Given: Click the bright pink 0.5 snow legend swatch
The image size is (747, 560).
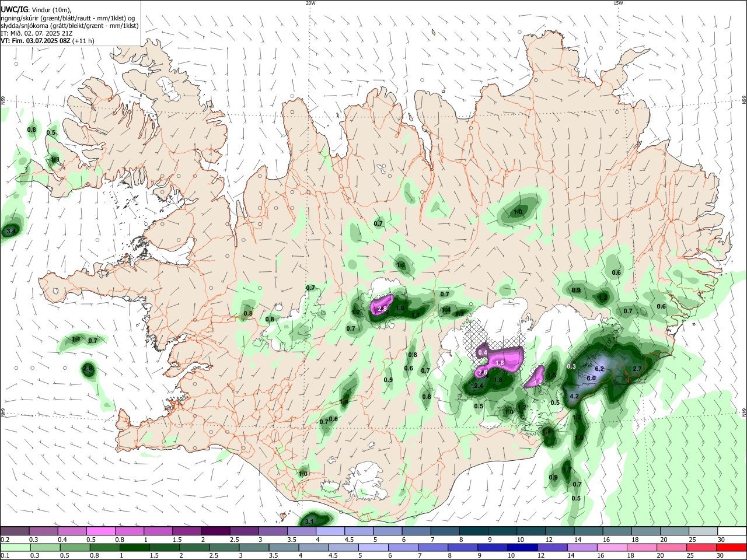Looking at the screenshot, I should tap(100, 531).
